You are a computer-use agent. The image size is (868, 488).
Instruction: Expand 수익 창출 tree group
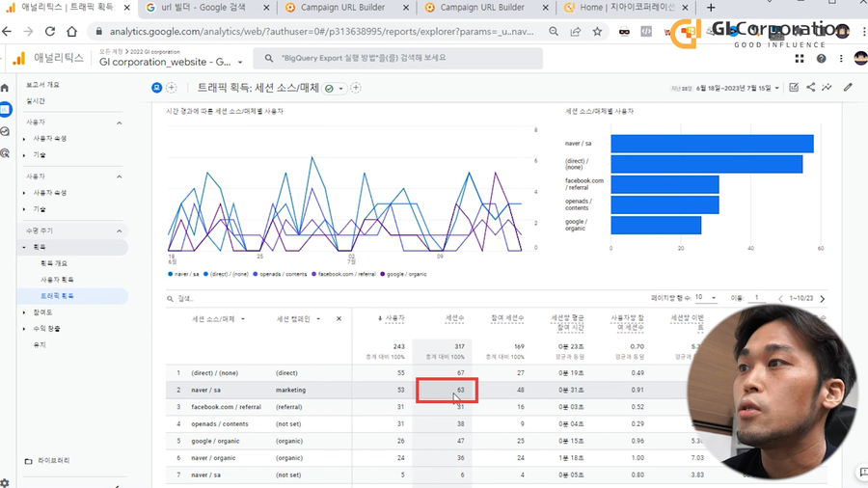pos(24,329)
